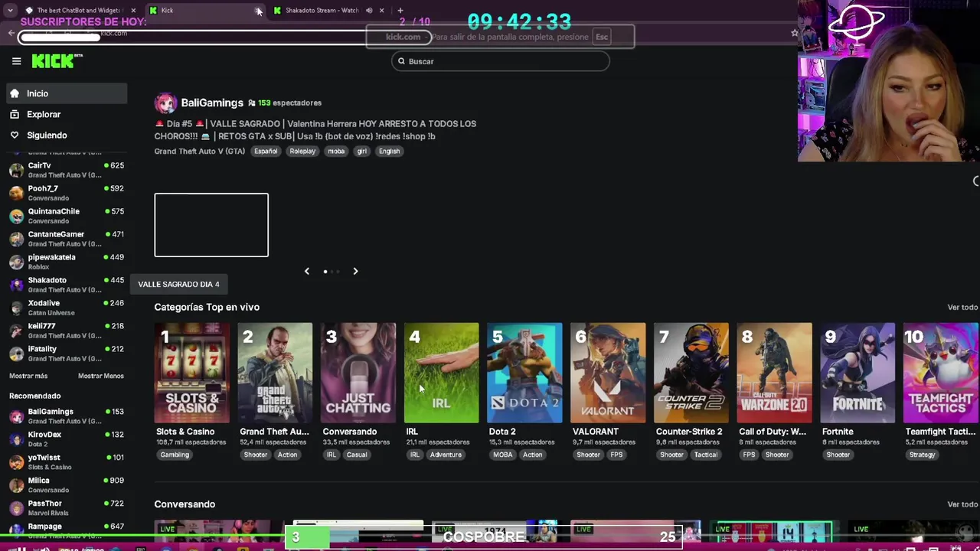Select Strategy tag under Teamfight Tactics
The height and width of the screenshot is (551, 980).
coord(922,455)
